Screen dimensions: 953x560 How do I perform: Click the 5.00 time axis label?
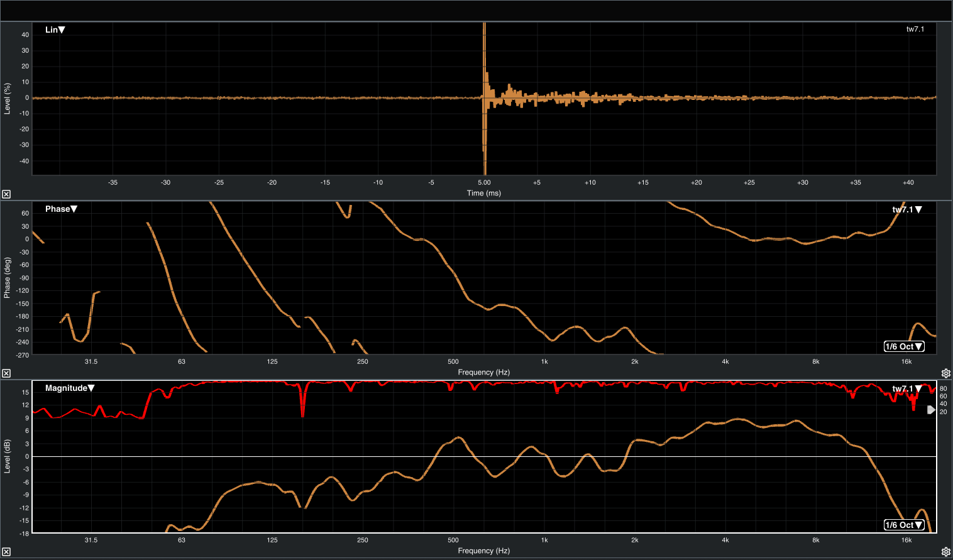[x=484, y=182]
